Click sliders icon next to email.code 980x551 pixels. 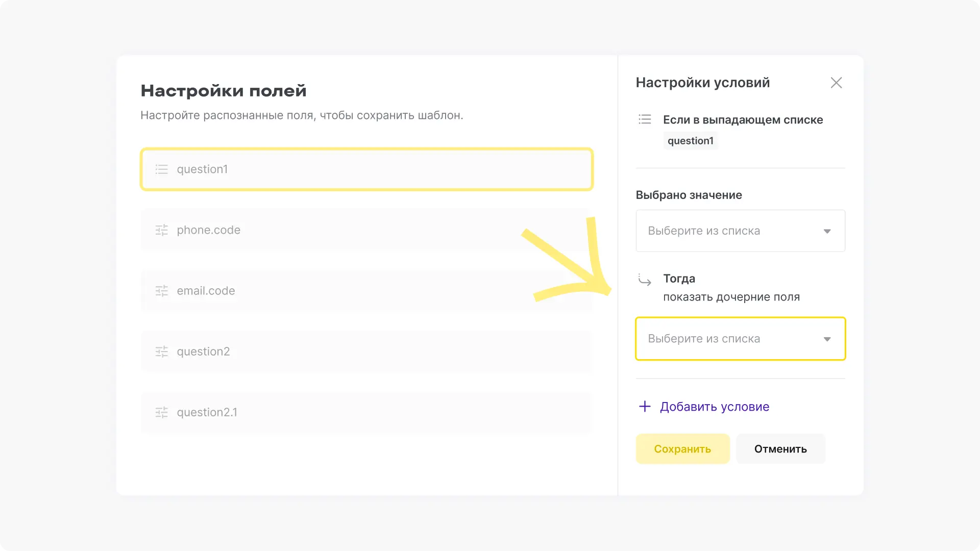161,291
